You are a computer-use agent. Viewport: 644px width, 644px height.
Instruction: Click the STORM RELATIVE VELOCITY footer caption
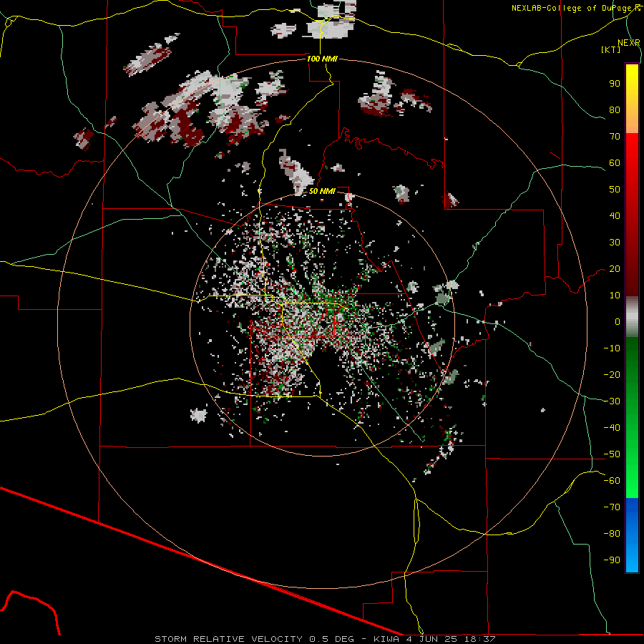point(325,639)
